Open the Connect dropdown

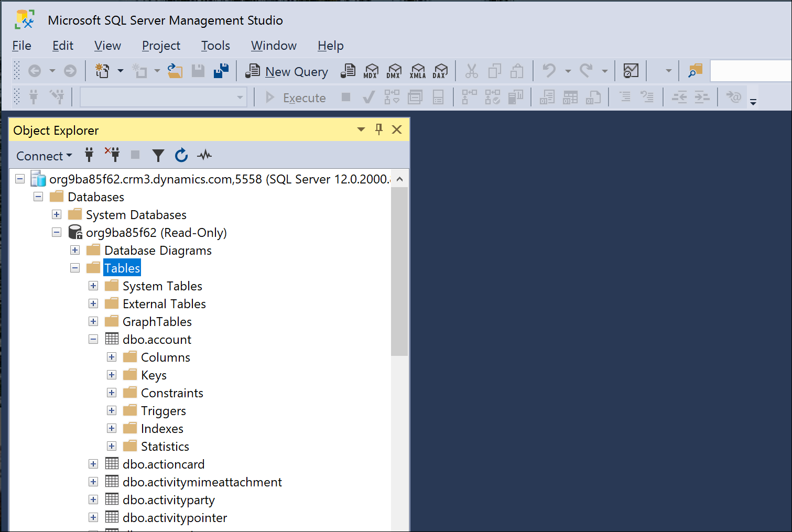tap(44, 156)
